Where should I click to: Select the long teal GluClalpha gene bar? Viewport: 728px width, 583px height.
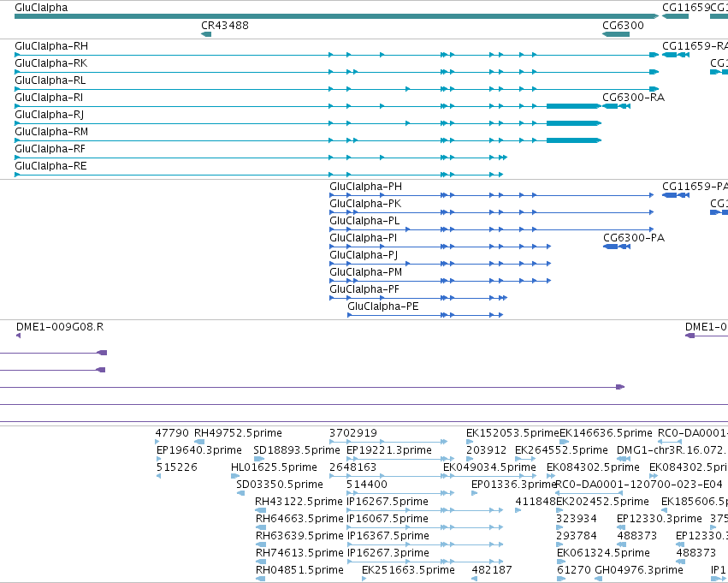point(336,16)
